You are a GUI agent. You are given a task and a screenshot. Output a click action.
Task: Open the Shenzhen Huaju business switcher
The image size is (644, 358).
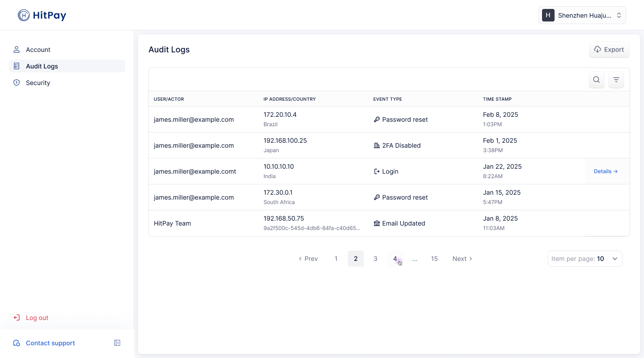[582, 15]
